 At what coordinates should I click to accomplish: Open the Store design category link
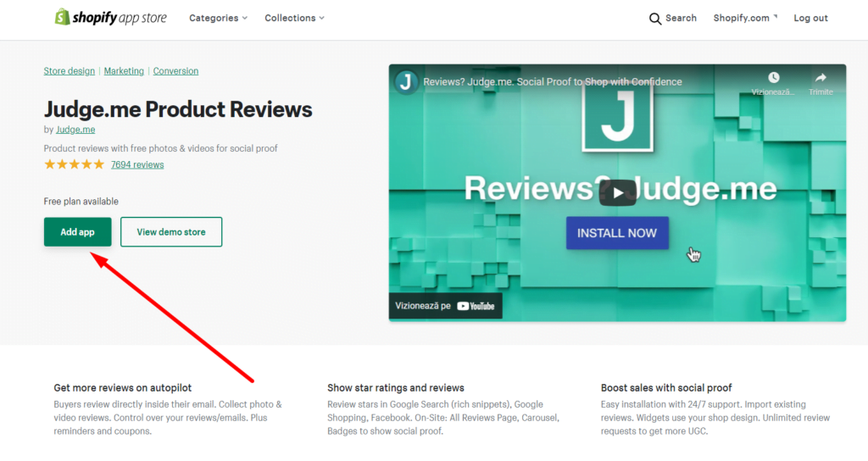(x=70, y=71)
